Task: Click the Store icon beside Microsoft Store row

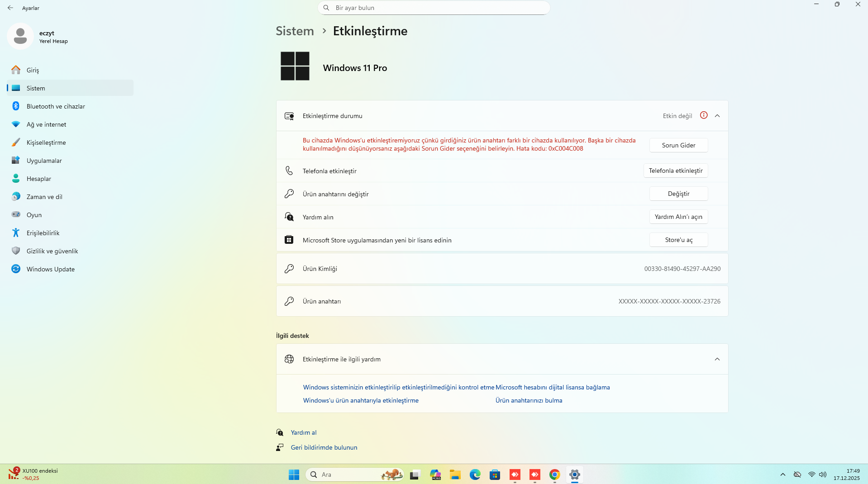Action: point(289,240)
